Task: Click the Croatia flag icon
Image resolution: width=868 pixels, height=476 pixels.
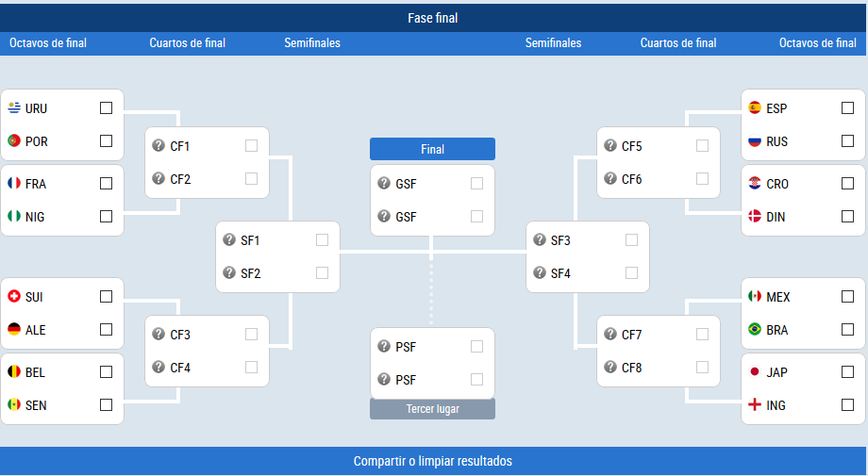Action: point(755,183)
